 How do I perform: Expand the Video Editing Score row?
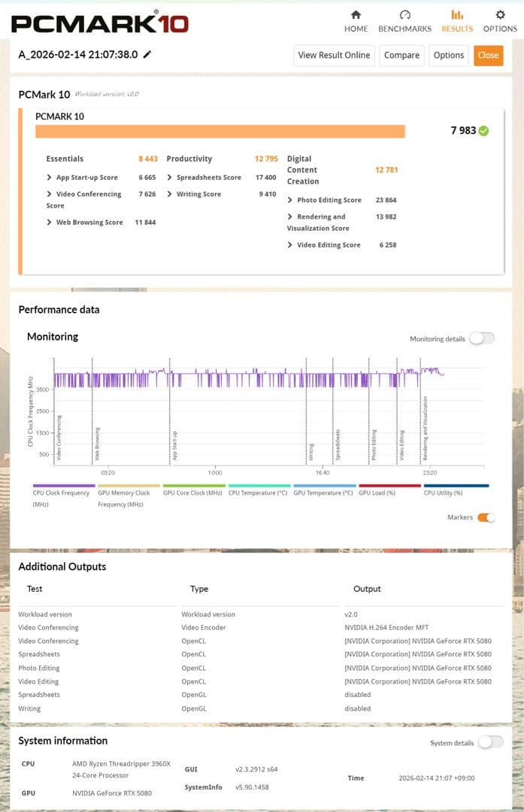tap(290, 244)
